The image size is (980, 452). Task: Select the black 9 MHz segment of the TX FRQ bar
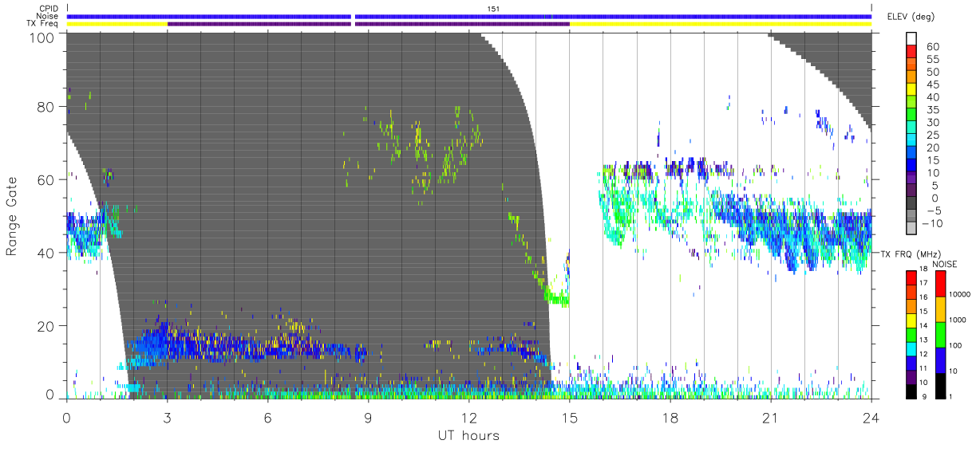pos(911,391)
